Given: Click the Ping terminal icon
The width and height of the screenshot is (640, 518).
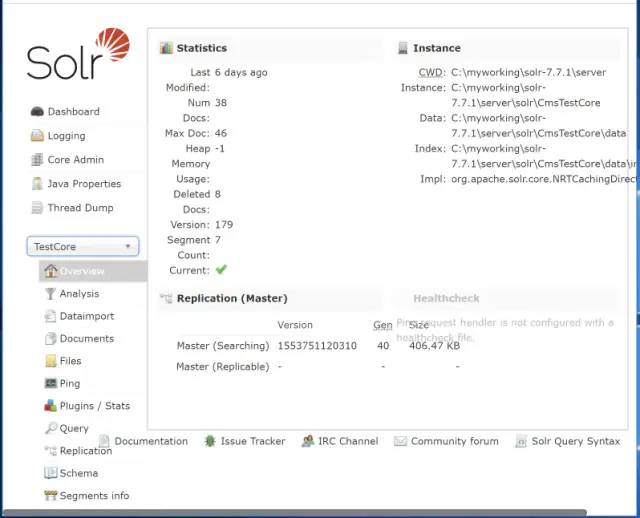Looking at the screenshot, I should point(51,383).
